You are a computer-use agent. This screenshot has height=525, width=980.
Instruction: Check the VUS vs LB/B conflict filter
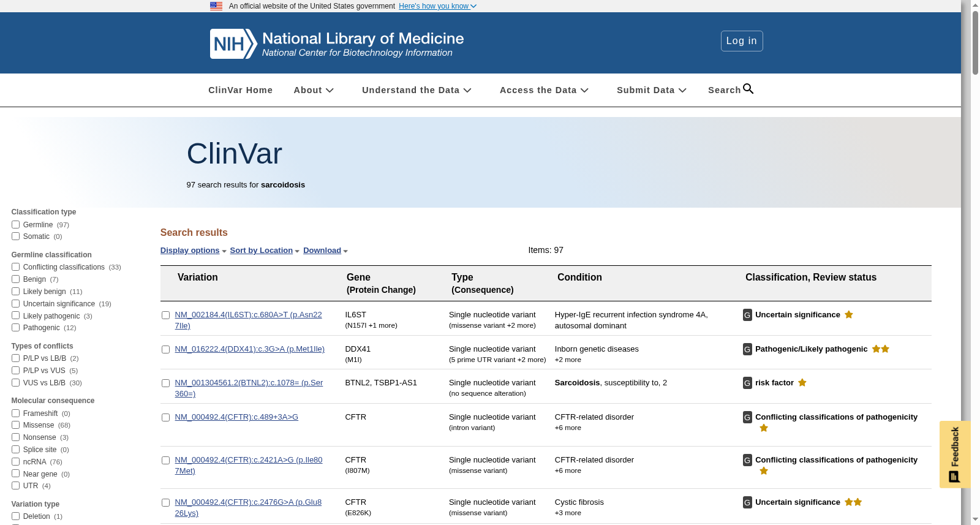[x=15, y=383]
